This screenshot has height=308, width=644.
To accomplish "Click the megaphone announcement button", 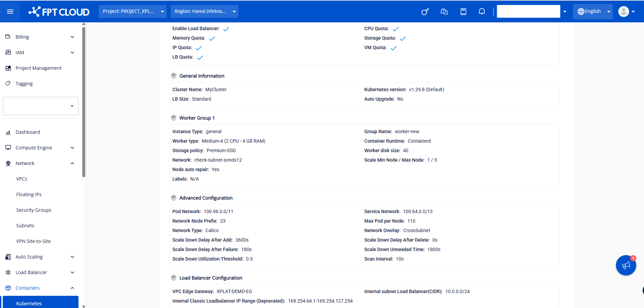I will tap(626, 265).
